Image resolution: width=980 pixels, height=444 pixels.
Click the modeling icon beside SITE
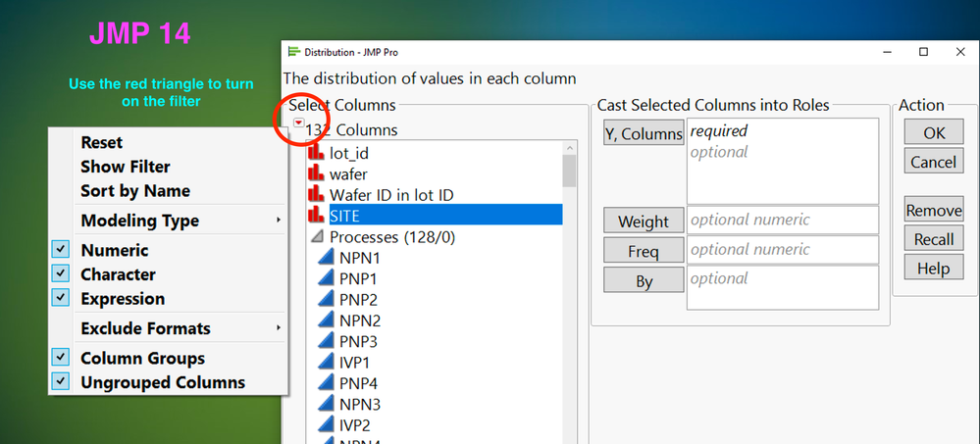[316, 215]
